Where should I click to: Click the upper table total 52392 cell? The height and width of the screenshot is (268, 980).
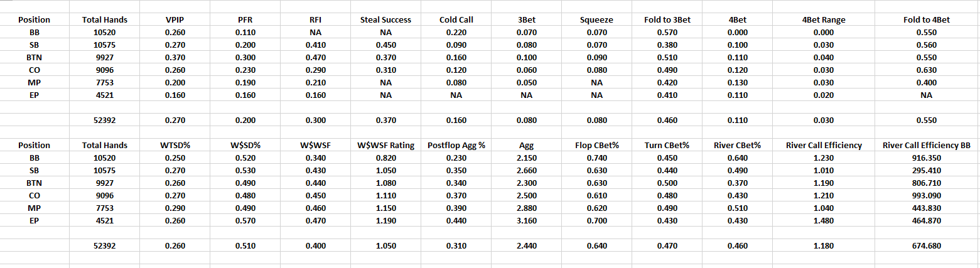click(x=104, y=120)
